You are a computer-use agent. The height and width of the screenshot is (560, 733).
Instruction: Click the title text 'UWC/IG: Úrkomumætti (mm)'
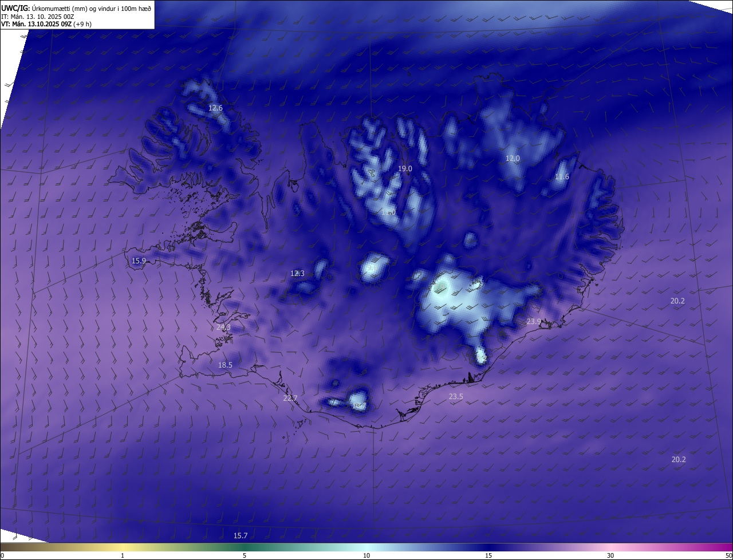click(x=44, y=8)
